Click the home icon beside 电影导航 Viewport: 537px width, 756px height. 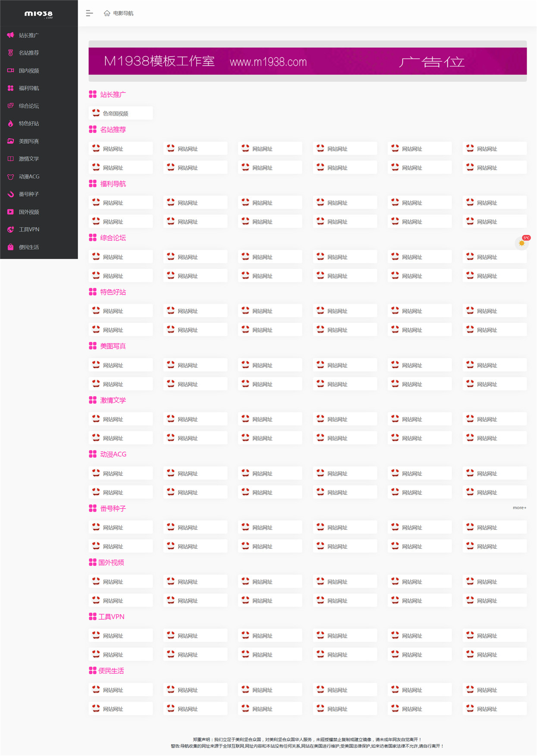pyautogui.click(x=107, y=13)
